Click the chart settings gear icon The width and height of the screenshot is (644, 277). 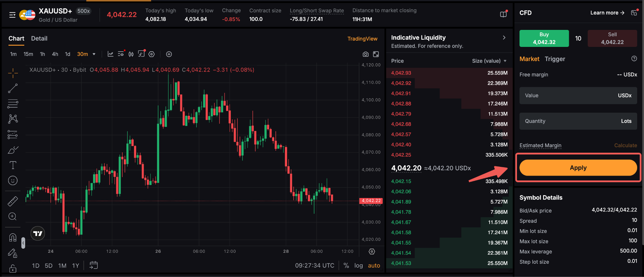coord(152,54)
